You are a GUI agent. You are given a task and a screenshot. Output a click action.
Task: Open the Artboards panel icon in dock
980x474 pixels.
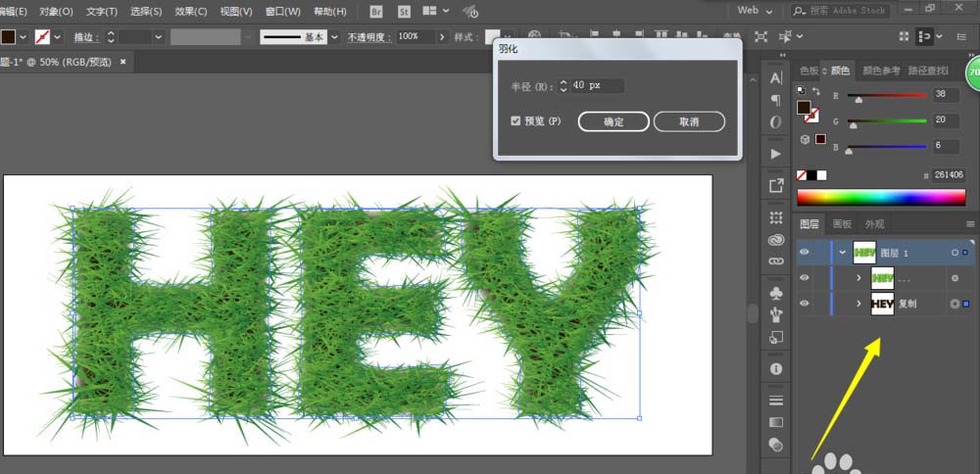(775, 217)
